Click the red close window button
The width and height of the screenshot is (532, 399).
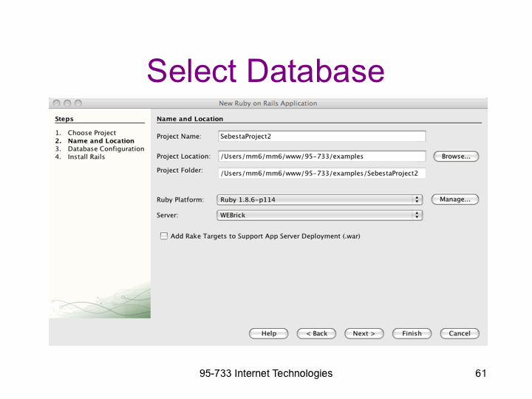57,103
